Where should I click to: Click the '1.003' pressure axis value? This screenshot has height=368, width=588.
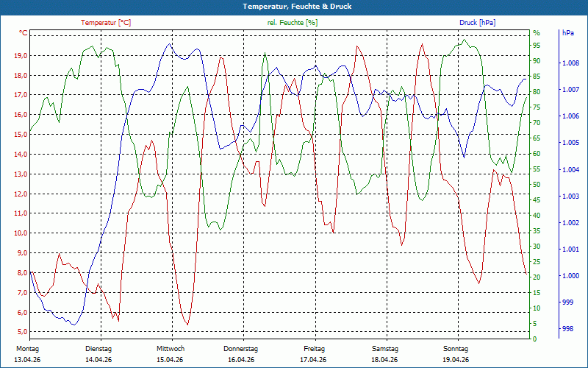point(571,197)
